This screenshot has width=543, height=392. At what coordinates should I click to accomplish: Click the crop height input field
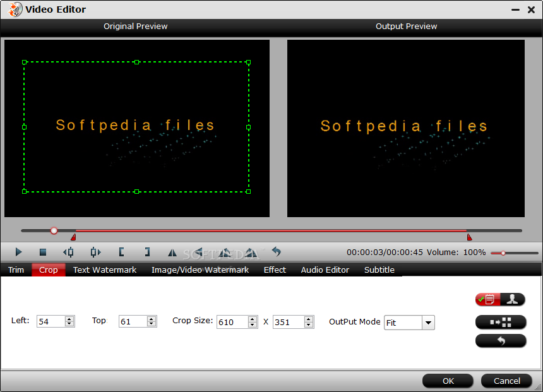[289, 322]
